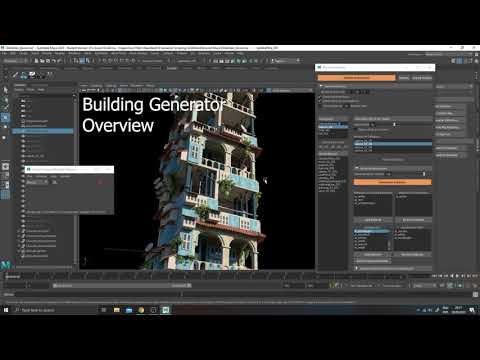Open the File menu in Maya menu bar
This screenshot has height=360, width=480.
[x=4, y=53]
